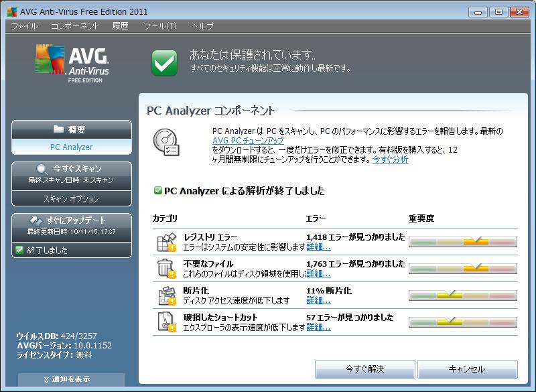Click the folder icon on 概要 button
Screen dimensions: 536x392
point(58,129)
